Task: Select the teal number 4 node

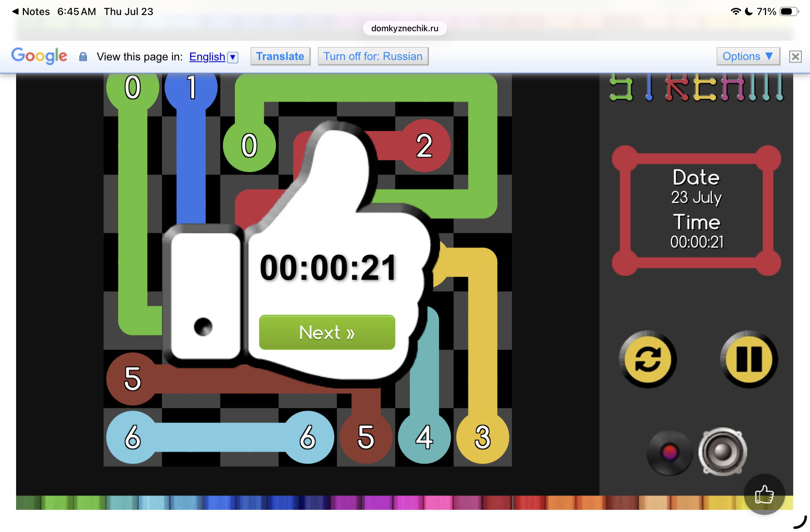Action: tap(424, 437)
